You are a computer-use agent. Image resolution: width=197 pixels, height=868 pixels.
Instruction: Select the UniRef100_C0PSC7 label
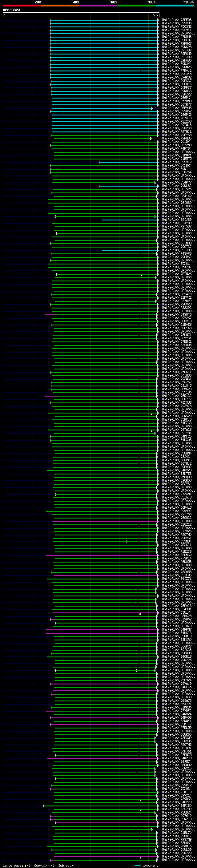pos(177,81)
